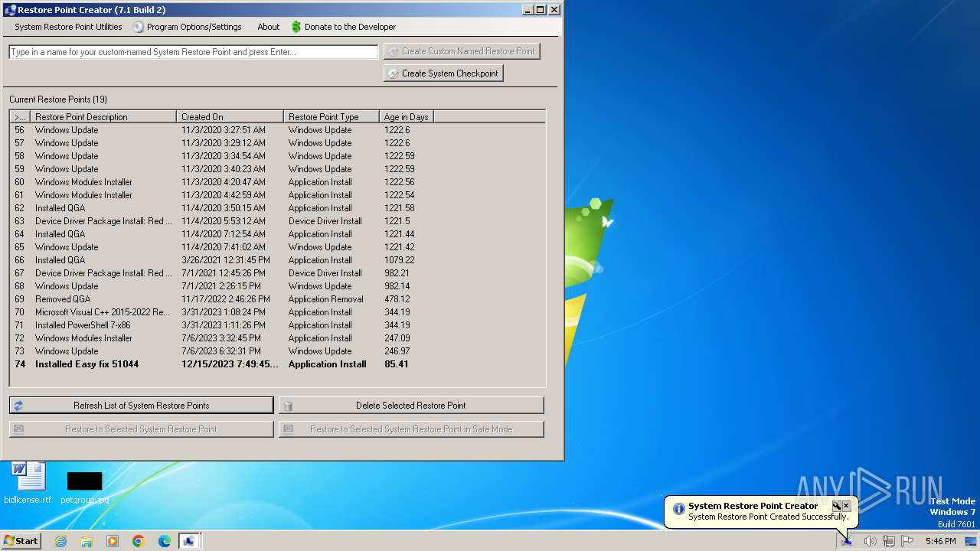The height and width of the screenshot is (551, 980).
Task: Click Show Desktop button at taskbar end
Action: pos(972,541)
